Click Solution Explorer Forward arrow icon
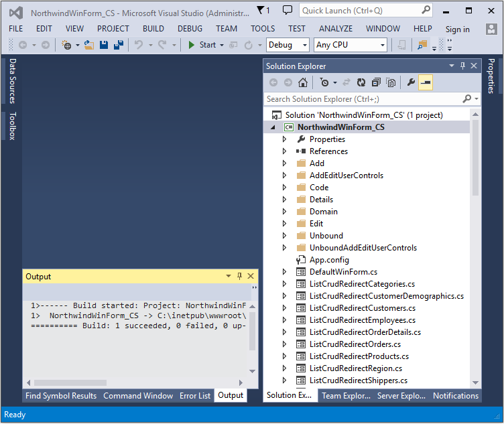Viewport: 504px width, 424px height. click(x=288, y=83)
